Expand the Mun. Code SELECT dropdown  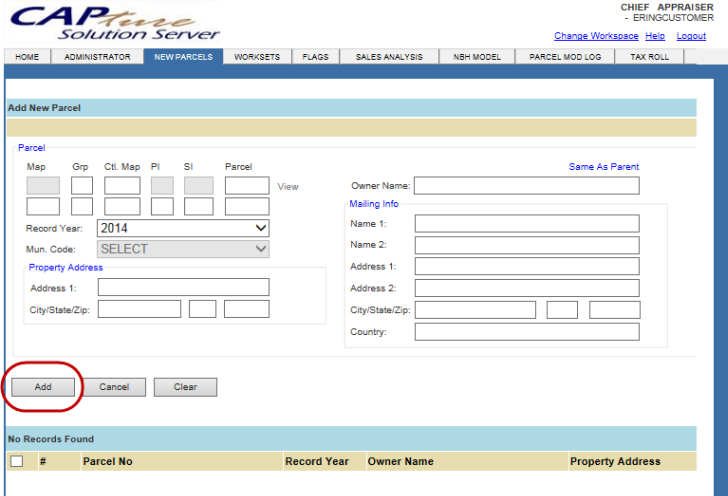183,249
